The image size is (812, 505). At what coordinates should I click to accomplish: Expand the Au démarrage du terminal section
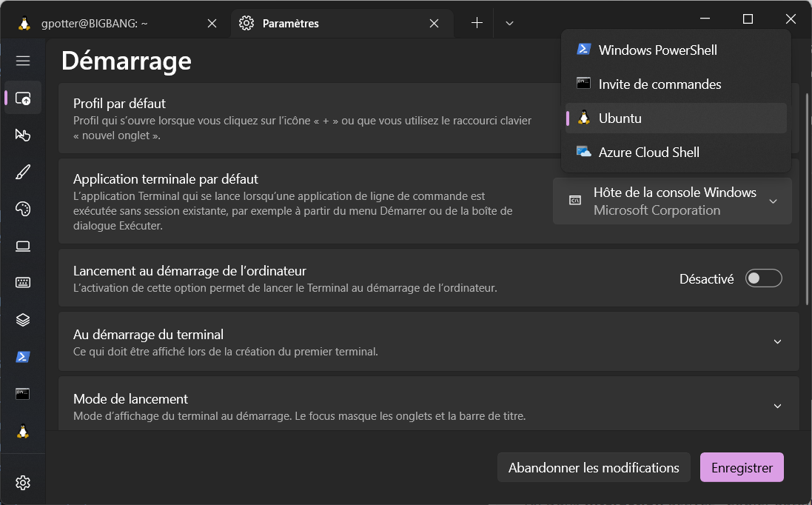click(429, 341)
